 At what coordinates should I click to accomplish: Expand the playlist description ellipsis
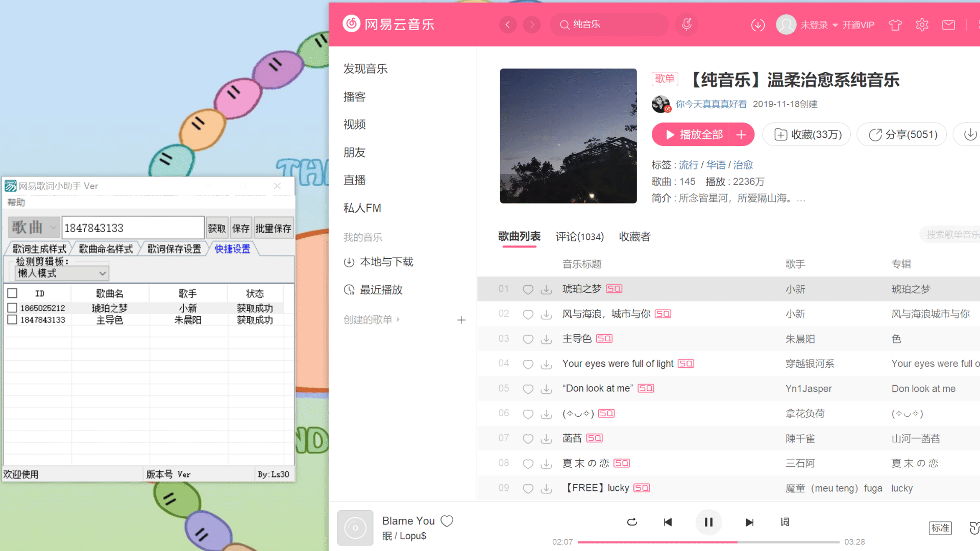[801, 199]
